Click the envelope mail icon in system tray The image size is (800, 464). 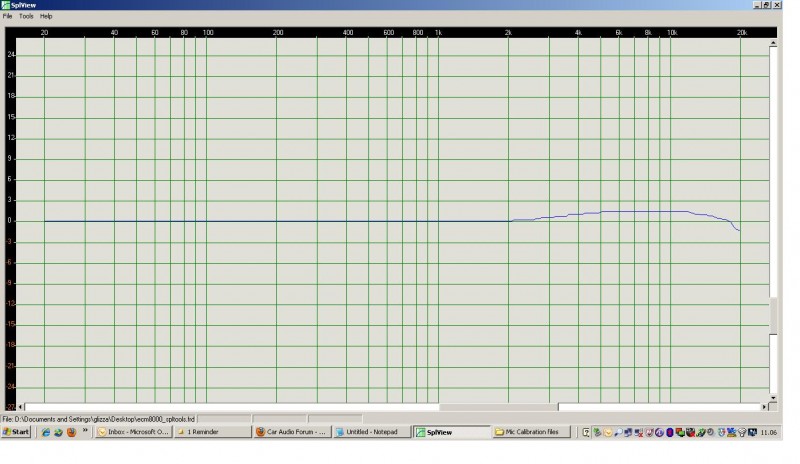(x=608, y=432)
